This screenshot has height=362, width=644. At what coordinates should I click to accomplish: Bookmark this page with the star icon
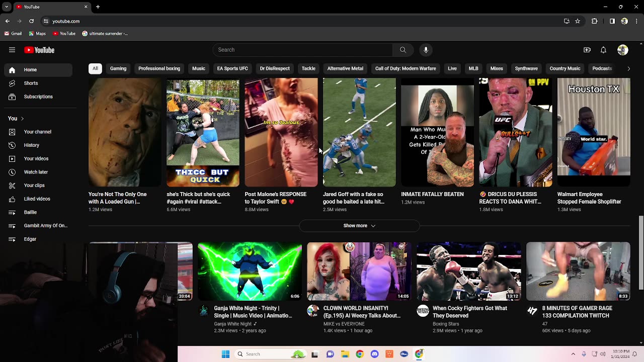[578, 21]
